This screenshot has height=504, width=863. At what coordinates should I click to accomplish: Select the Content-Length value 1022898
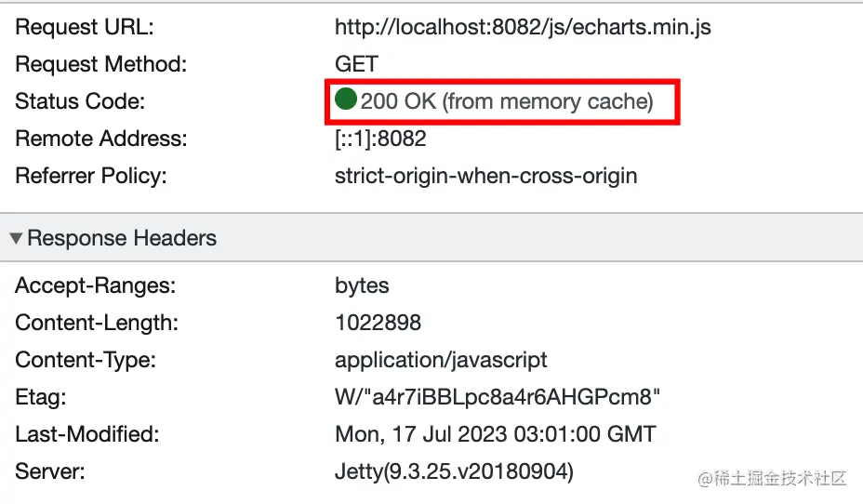click(x=378, y=323)
